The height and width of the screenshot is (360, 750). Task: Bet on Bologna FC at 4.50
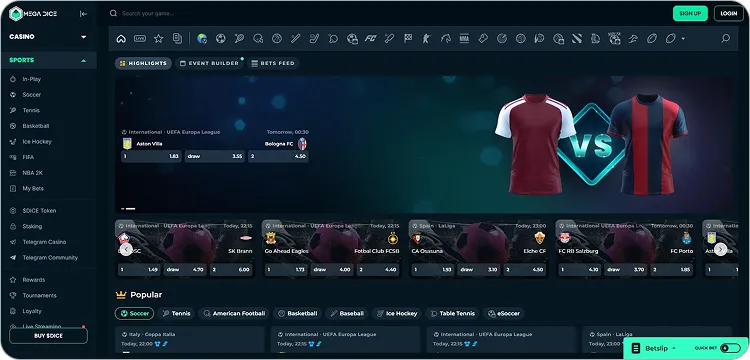(x=278, y=156)
